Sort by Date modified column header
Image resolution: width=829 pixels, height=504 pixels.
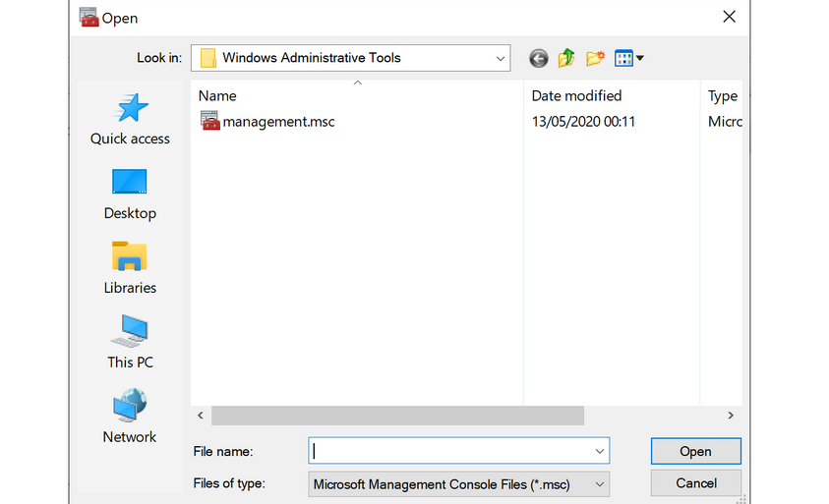pos(576,96)
